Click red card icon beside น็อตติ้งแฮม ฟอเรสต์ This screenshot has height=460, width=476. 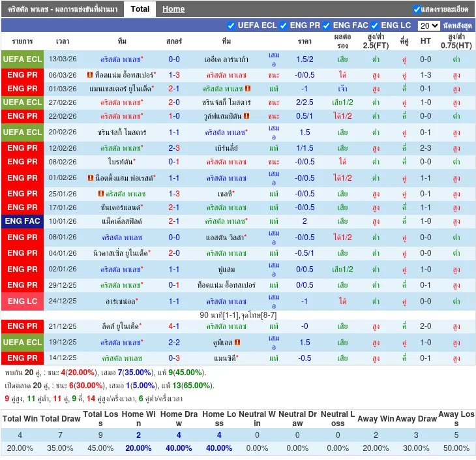pyautogui.click(x=90, y=178)
